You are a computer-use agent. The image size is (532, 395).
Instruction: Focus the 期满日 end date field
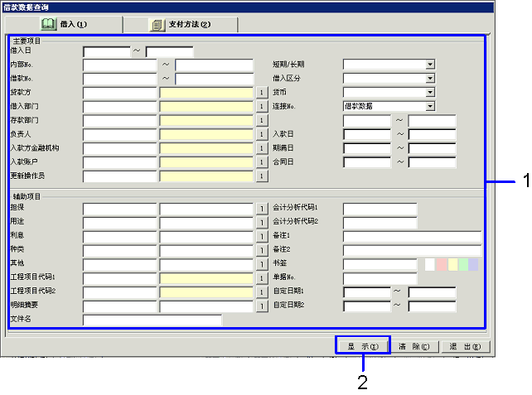click(x=432, y=148)
